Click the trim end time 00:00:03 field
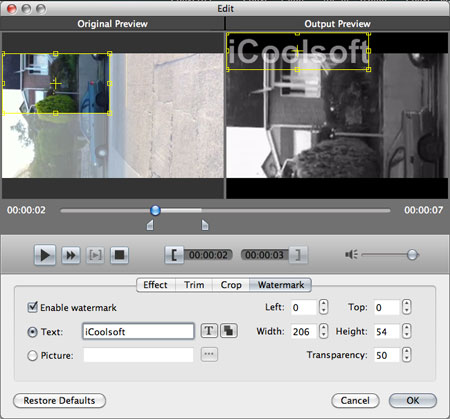 (x=265, y=255)
